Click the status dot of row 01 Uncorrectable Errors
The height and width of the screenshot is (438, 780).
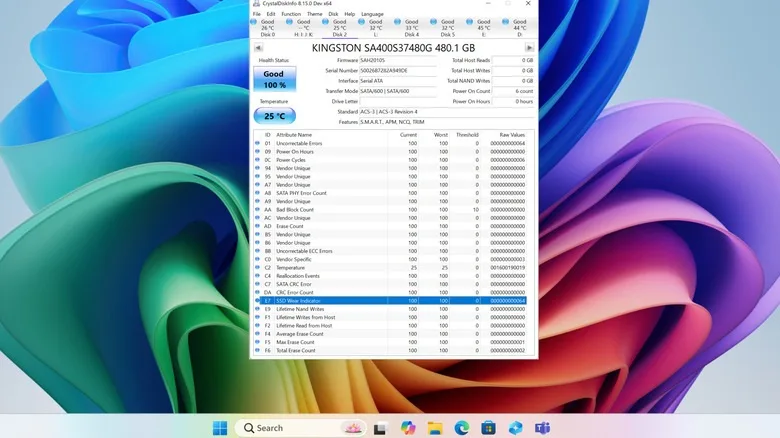257,143
